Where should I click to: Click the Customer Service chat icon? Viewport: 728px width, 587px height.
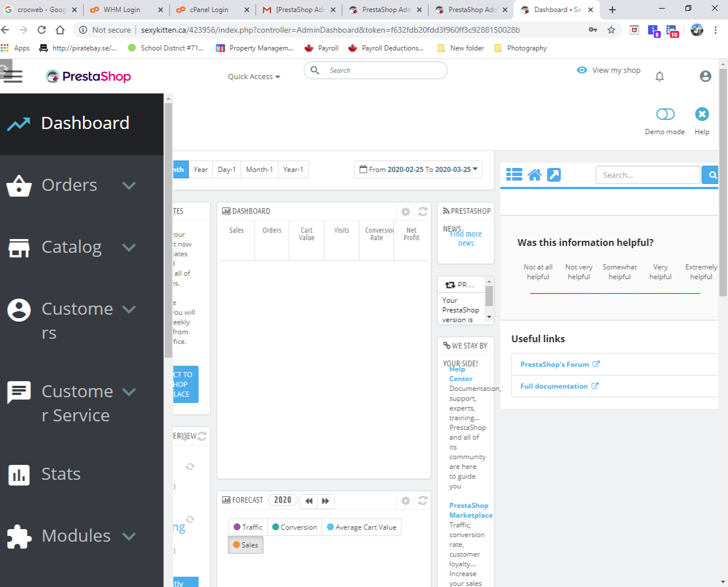tap(19, 393)
